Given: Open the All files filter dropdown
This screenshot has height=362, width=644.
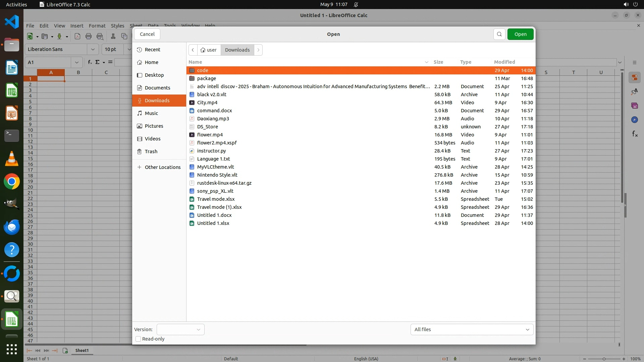Looking at the screenshot, I should point(472,329).
